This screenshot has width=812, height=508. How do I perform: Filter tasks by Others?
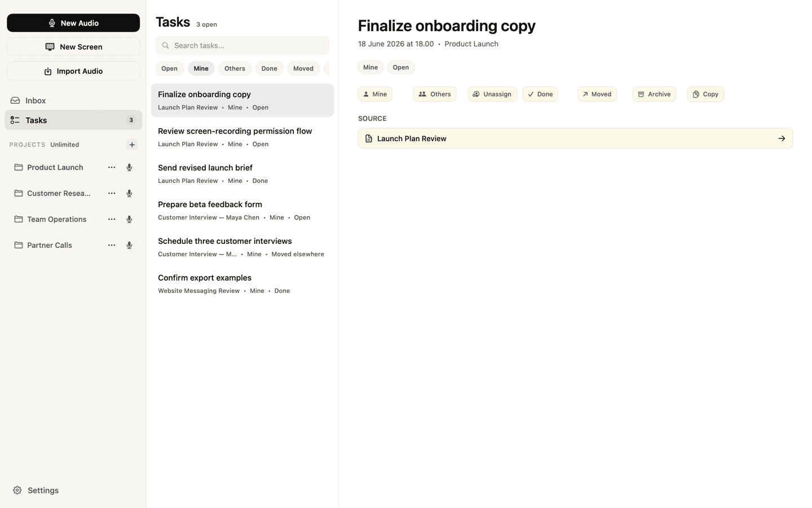235,68
